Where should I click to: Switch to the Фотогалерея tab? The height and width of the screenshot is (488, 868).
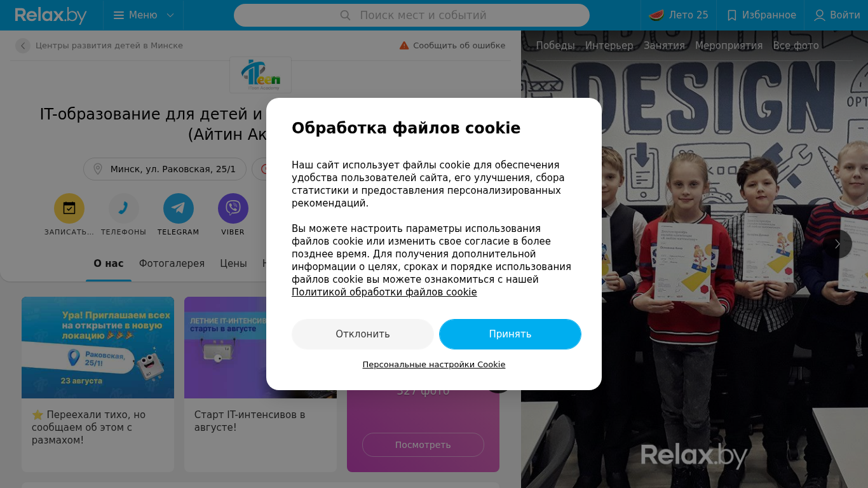coord(172,264)
